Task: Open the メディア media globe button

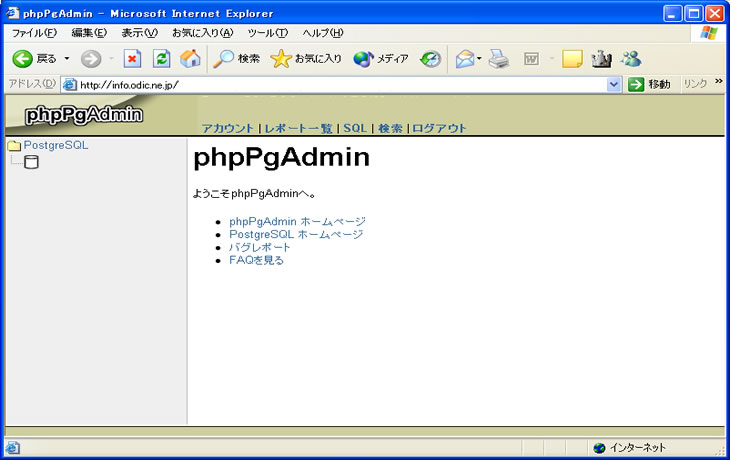Action: click(x=381, y=59)
